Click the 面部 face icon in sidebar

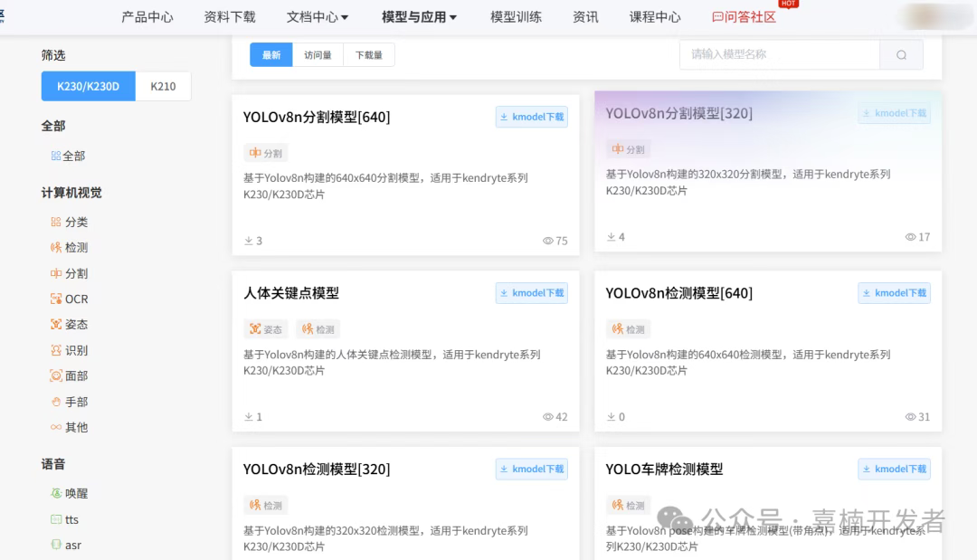56,375
